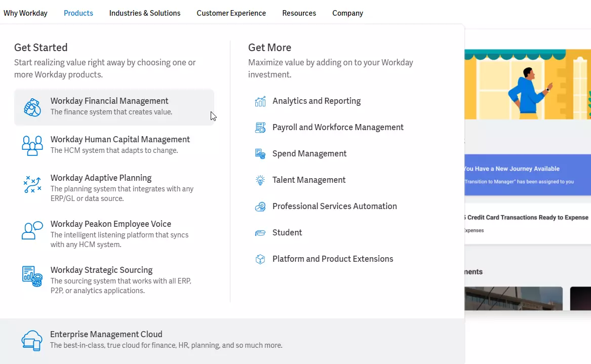Click the Platform and Product Extensions icon
The image size is (591, 364).
260,259
